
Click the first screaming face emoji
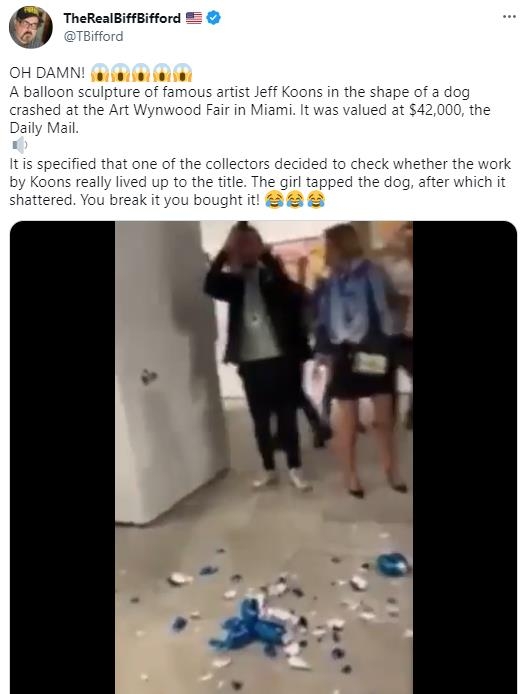(x=100, y=73)
